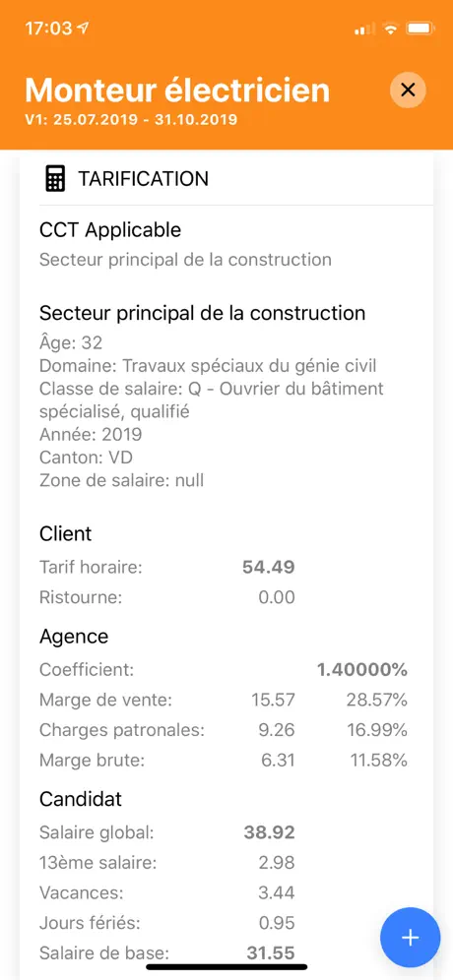This screenshot has height=980, width=453.
Task: Tap the Salaire de base value 31.55
Action: [270, 952]
